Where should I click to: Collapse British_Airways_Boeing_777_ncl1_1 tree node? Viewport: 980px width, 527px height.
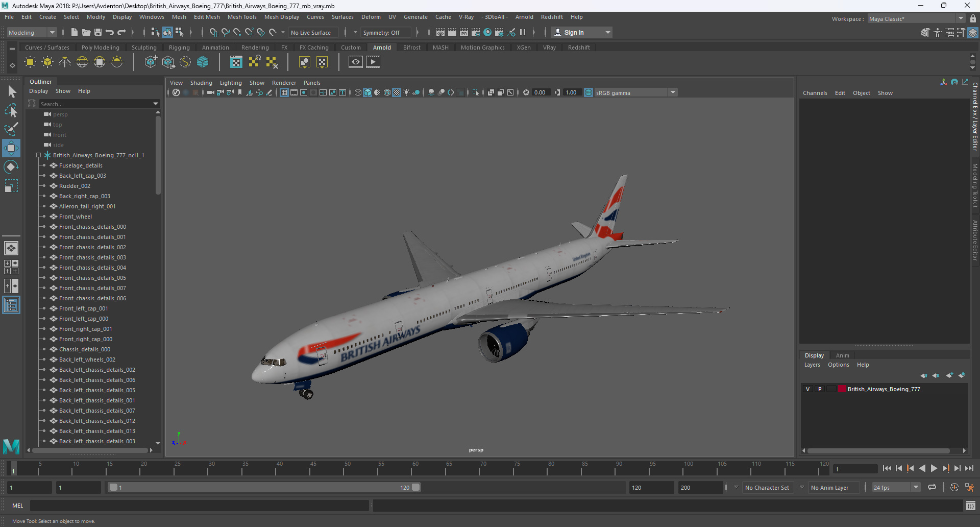point(38,155)
